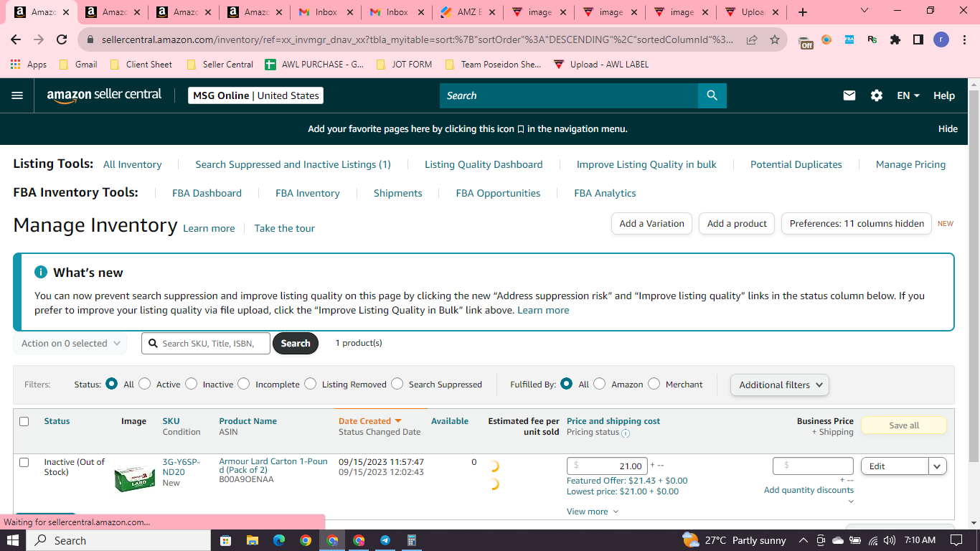This screenshot has width=980, height=551.
Task: Sort by Date Created column
Action: [x=369, y=421]
